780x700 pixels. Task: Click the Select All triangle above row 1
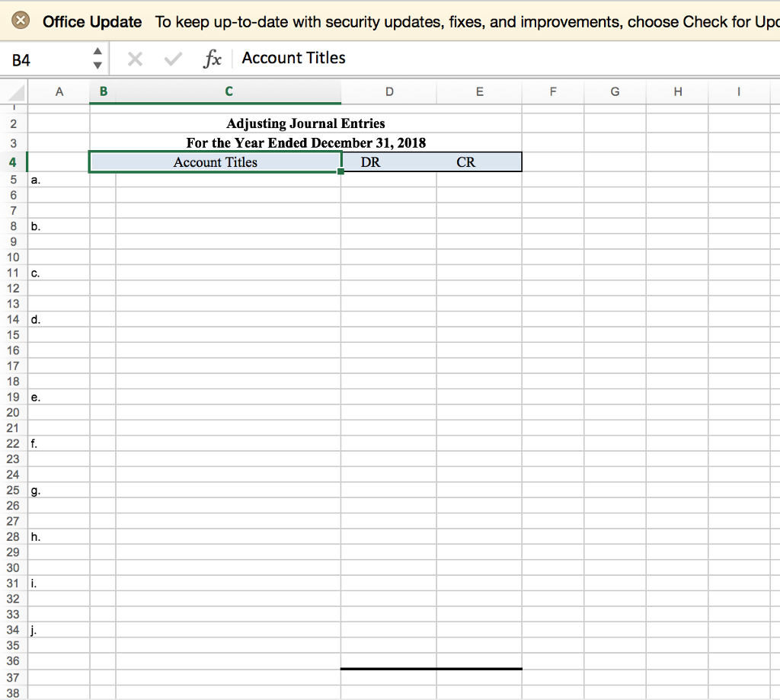click(x=13, y=91)
